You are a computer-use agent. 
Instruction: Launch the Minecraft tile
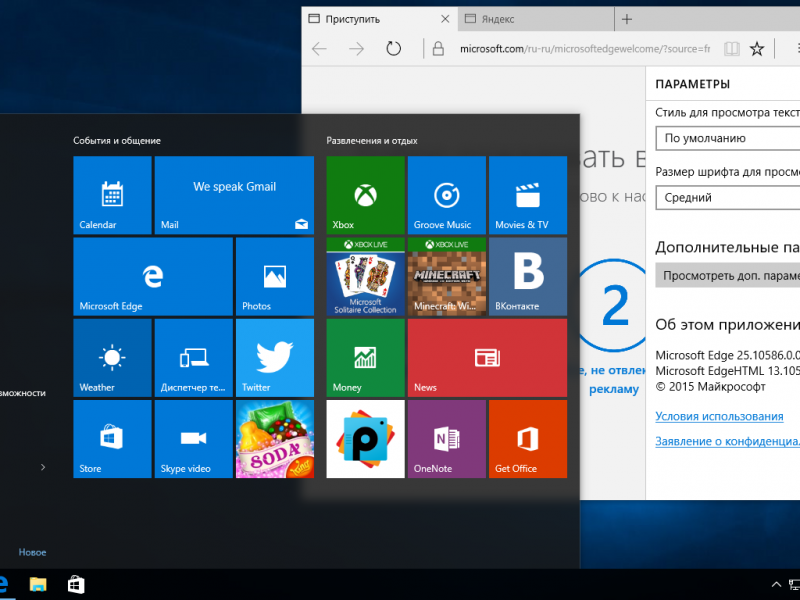tap(446, 277)
